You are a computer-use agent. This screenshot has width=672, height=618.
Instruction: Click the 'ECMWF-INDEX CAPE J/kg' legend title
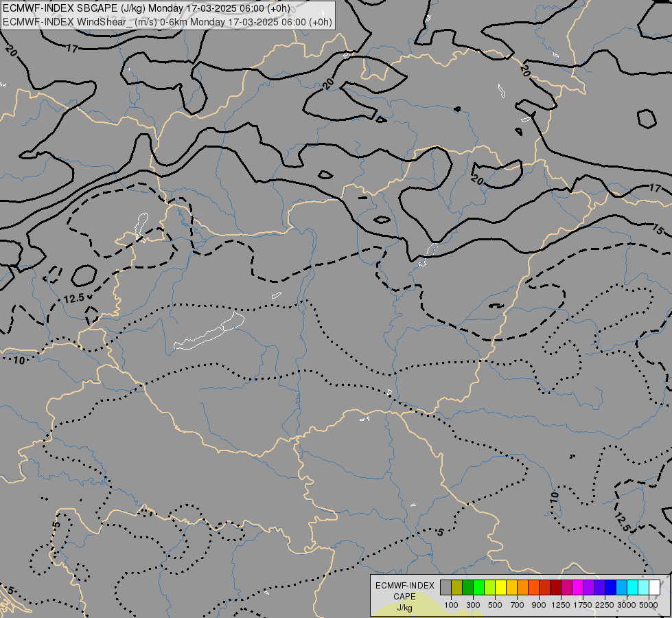pyautogui.click(x=404, y=597)
